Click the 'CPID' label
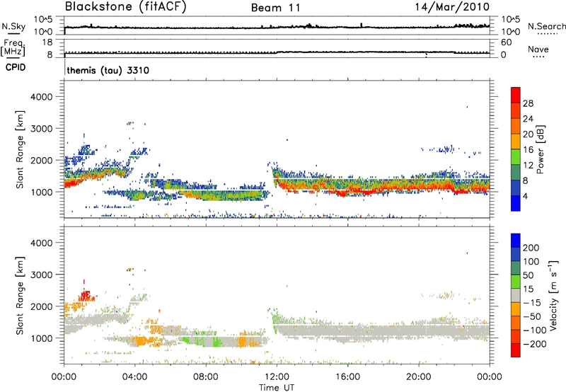The width and height of the screenshot is (566, 392). pyautogui.click(x=16, y=67)
